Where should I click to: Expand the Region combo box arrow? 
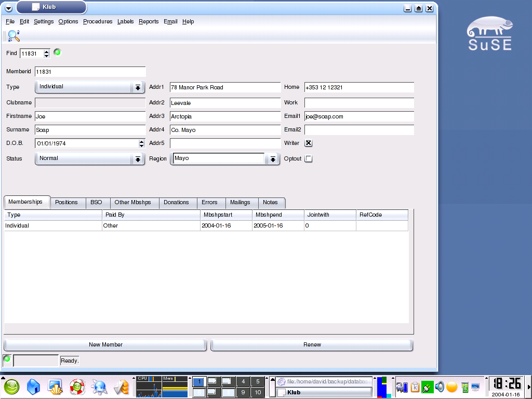click(273, 159)
